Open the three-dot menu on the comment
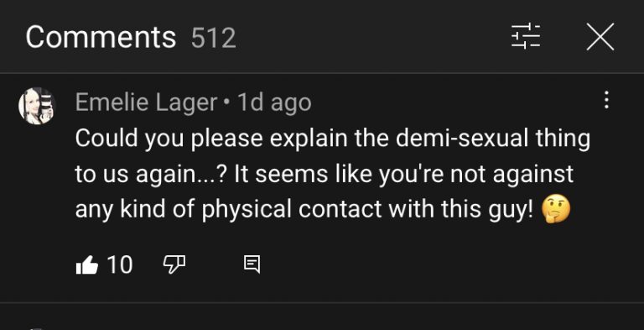Viewport: 644px width, 330px height. 606,100
